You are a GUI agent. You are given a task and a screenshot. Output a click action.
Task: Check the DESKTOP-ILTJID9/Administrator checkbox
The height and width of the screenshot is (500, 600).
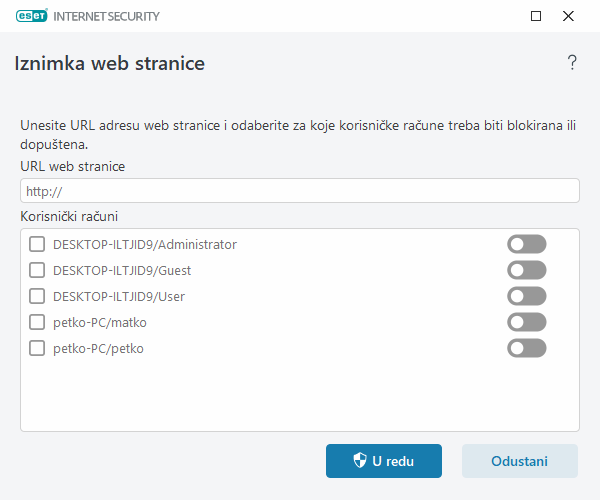[x=37, y=244]
